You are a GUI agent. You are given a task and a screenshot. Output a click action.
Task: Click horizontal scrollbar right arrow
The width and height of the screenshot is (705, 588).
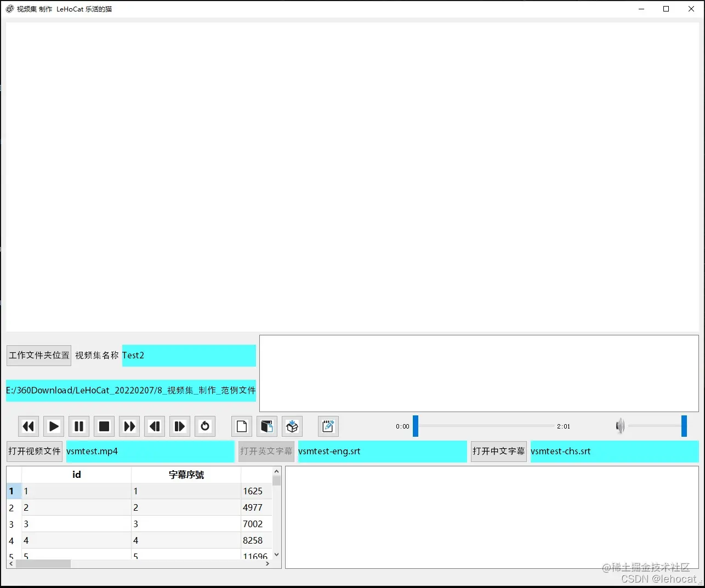click(x=268, y=563)
